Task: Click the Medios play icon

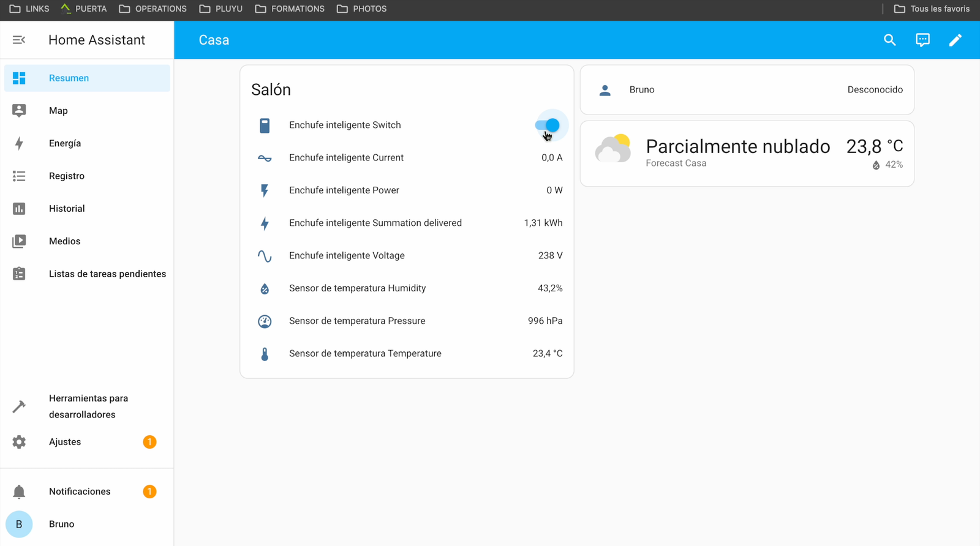Action: pyautogui.click(x=19, y=241)
